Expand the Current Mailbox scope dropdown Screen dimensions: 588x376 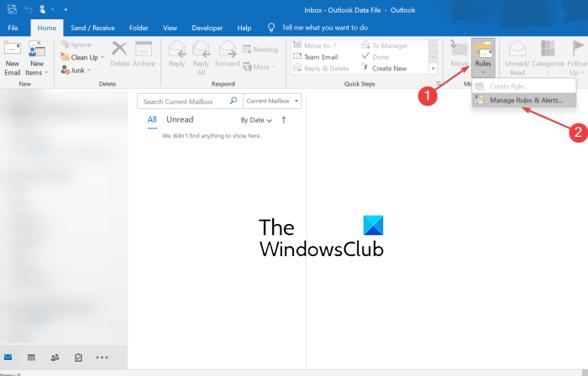271,102
